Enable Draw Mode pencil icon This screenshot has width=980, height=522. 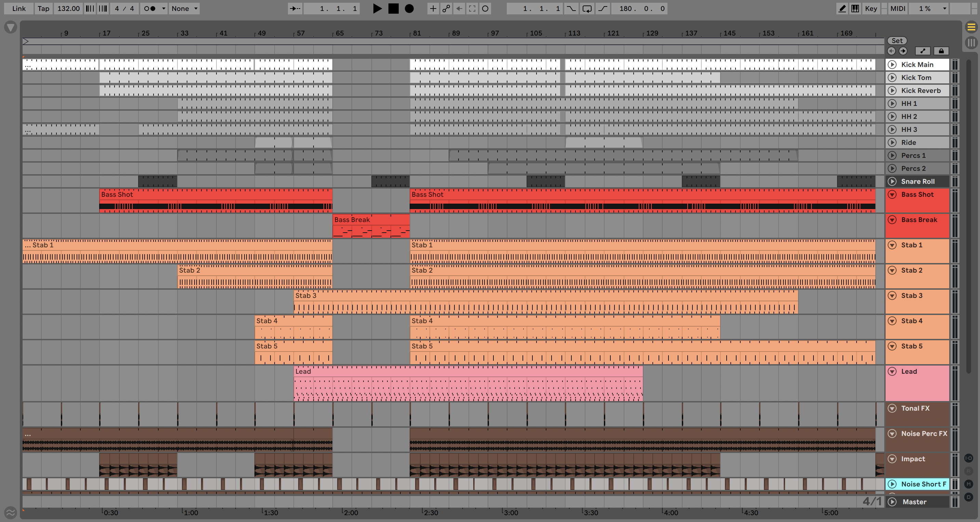point(842,8)
